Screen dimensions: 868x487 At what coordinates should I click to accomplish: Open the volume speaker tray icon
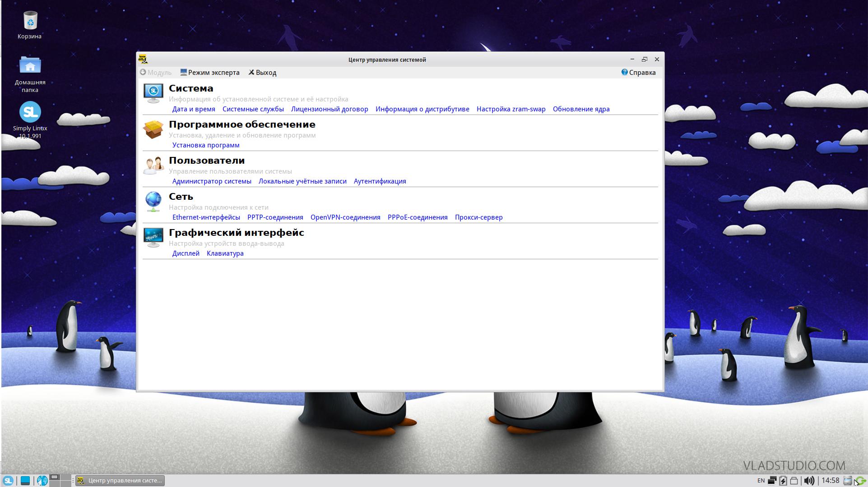[809, 481]
